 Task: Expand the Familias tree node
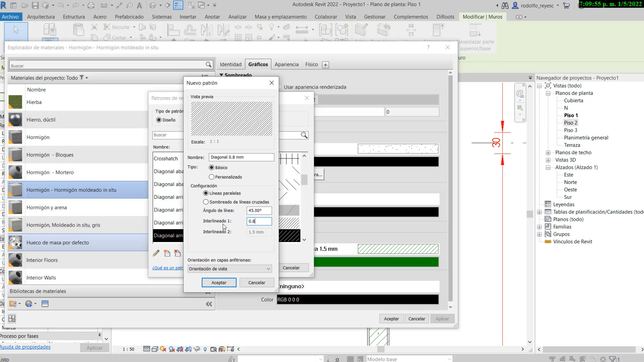tap(539, 227)
